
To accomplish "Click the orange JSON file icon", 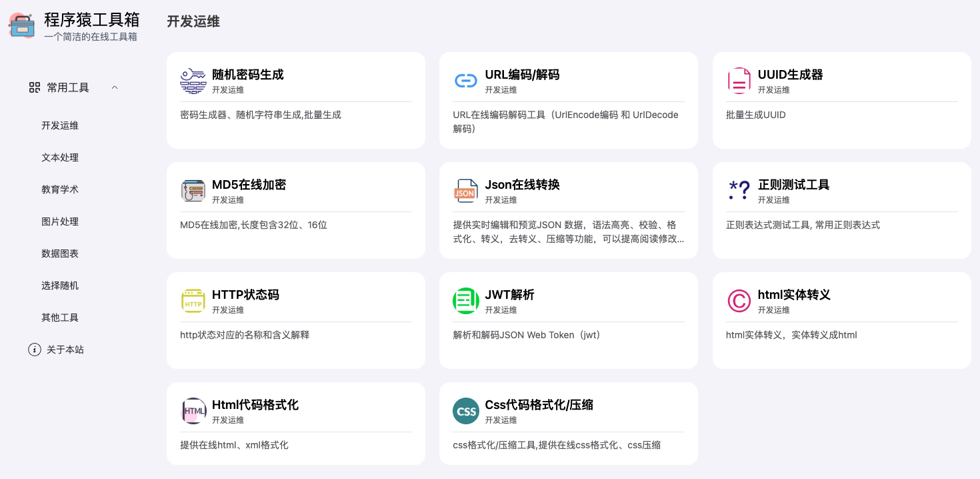I will 466,191.
